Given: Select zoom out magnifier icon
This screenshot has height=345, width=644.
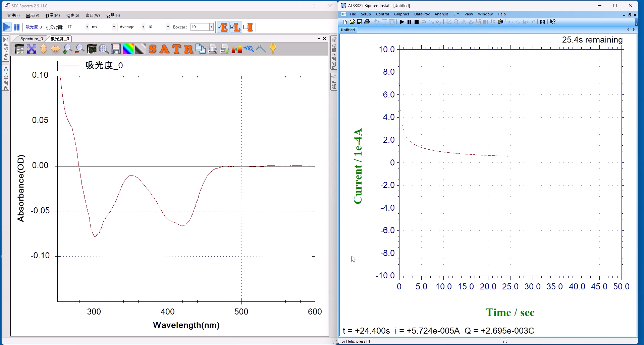Looking at the screenshot, I should pos(80,49).
